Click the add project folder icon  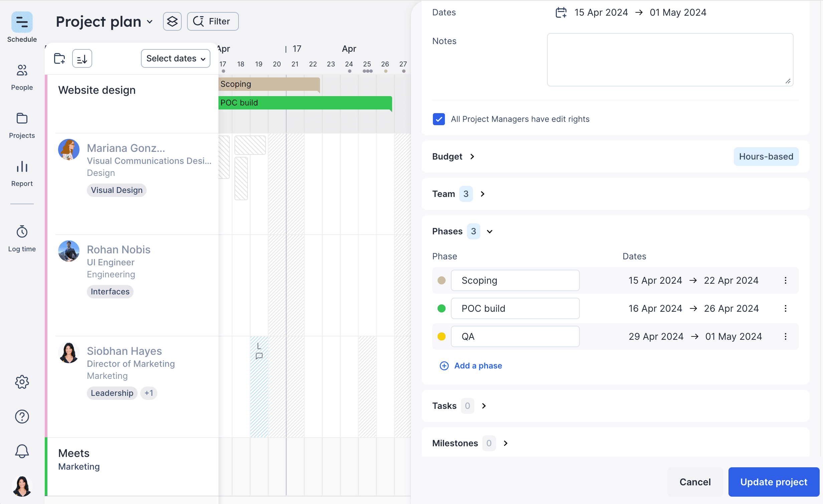(x=60, y=58)
